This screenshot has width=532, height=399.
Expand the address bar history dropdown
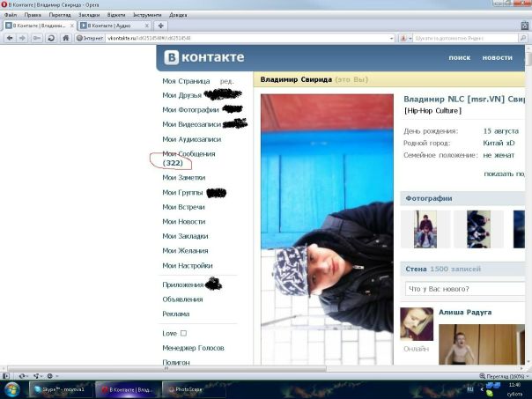[392, 39]
